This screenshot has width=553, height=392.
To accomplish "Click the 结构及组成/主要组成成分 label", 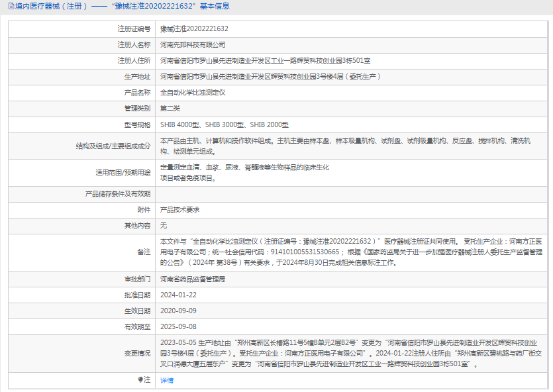I will coord(113,146).
